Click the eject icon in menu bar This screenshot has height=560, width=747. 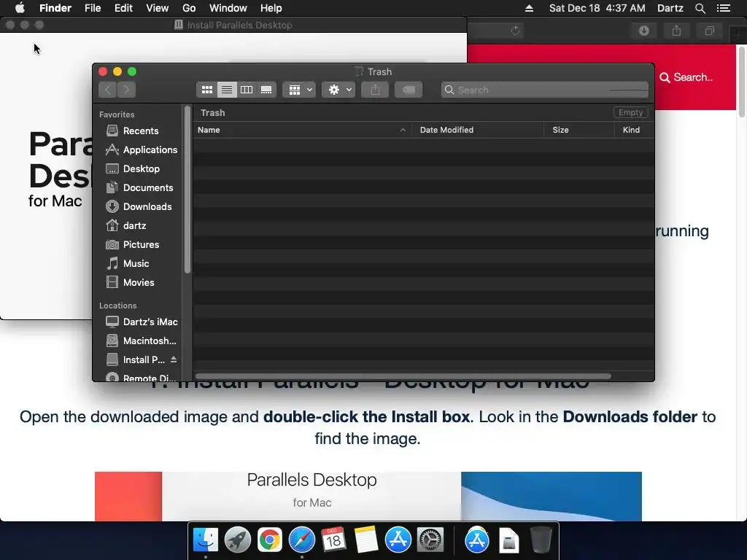click(x=529, y=8)
